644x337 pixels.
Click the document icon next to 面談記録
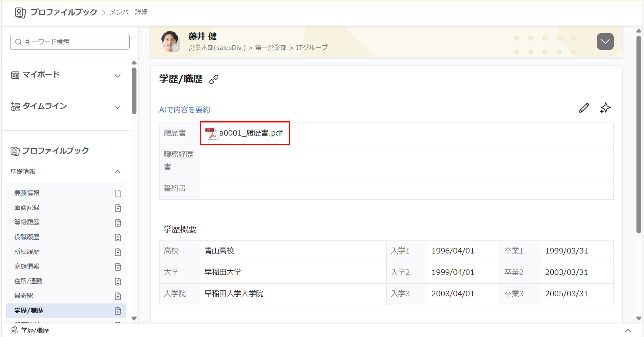pyautogui.click(x=118, y=208)
